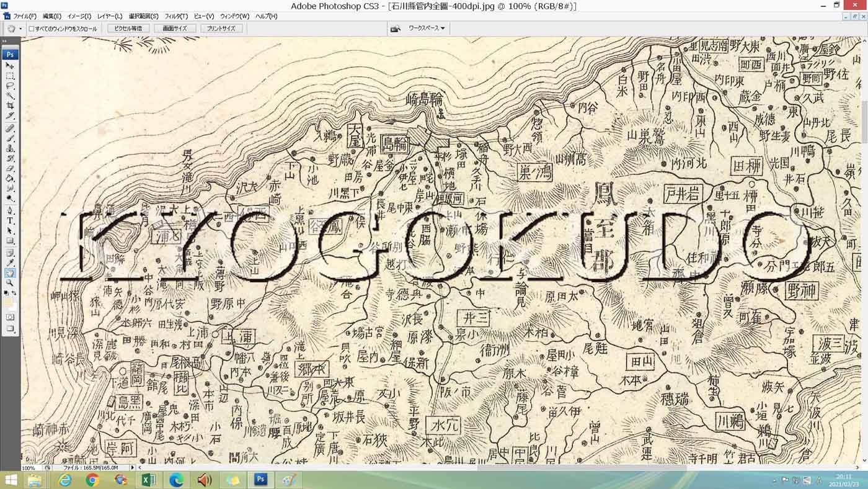This screenshot has height=489, width=868.
Task: Select the Slice tool
Action: 10,116
